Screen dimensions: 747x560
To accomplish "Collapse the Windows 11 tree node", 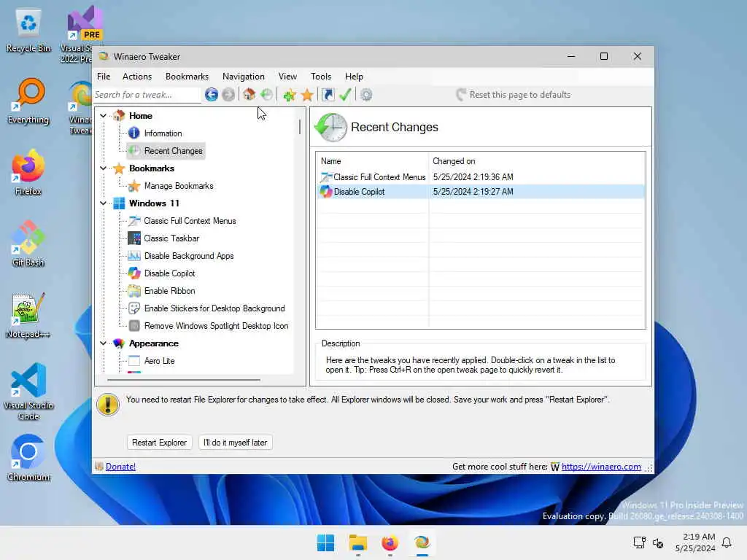I will pos(103,203).
